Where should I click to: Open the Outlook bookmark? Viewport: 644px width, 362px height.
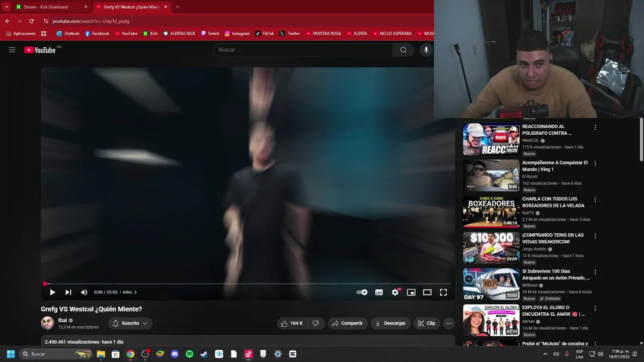click(x=67, y=34)
